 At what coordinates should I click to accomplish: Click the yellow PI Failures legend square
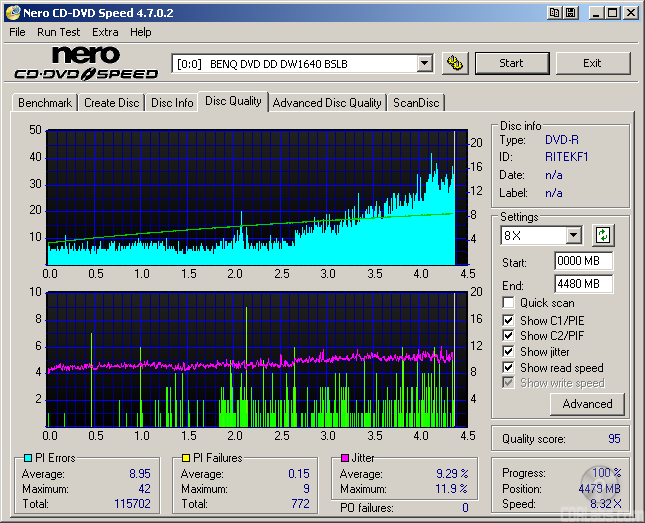(x=186, y=458)
